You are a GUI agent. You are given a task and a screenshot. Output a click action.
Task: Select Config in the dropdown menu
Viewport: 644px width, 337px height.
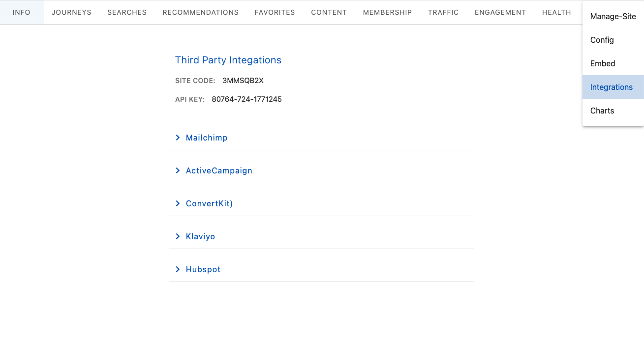coord(613,40)
